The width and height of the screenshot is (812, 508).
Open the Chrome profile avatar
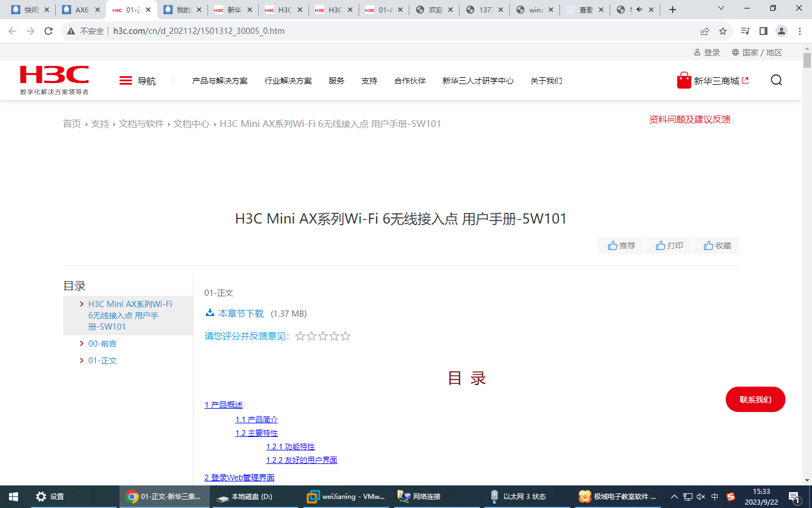pos(782,31)
